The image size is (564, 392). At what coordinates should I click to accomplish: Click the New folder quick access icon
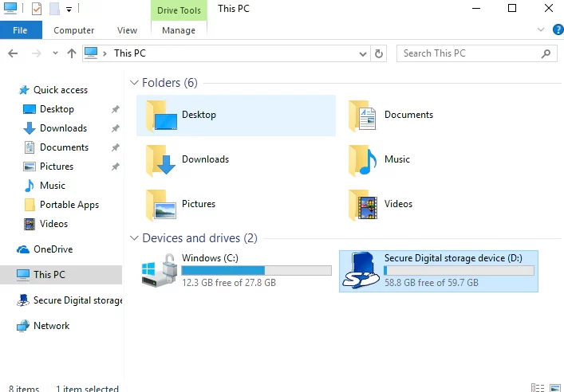(55, 9)
